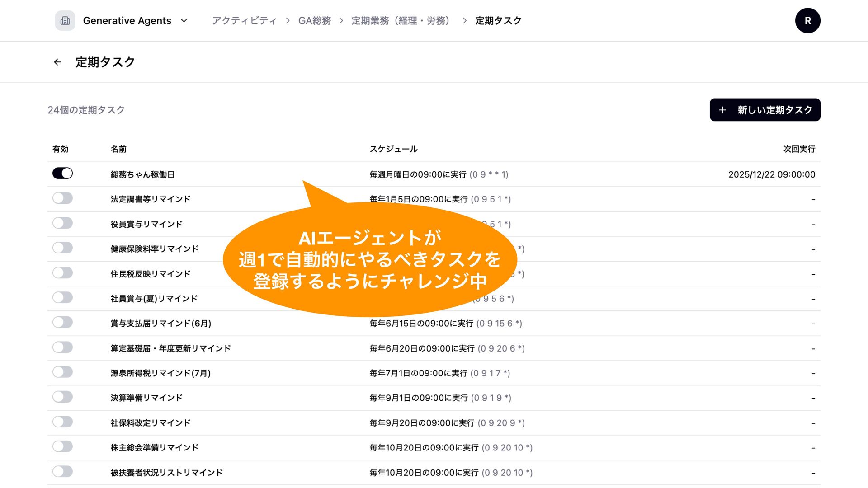Click the 次回実行 column header
This screenshot has width=868, height=488.
tap(799, 149)
